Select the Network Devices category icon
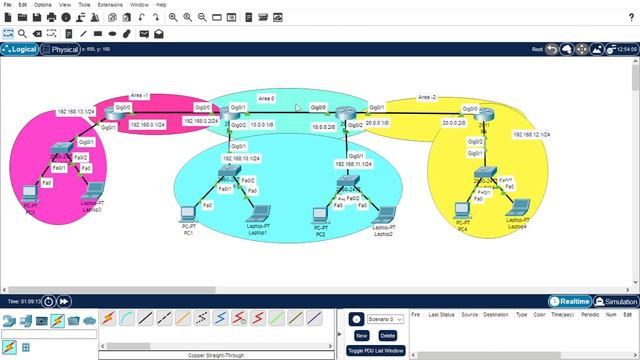This screenshot has height=360, width=640. 9,321
